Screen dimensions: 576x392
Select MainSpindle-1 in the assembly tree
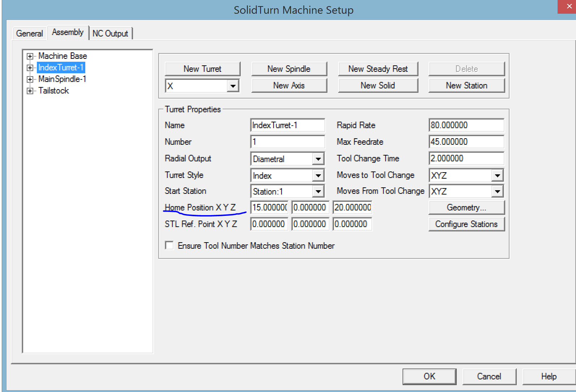point(62,79)
